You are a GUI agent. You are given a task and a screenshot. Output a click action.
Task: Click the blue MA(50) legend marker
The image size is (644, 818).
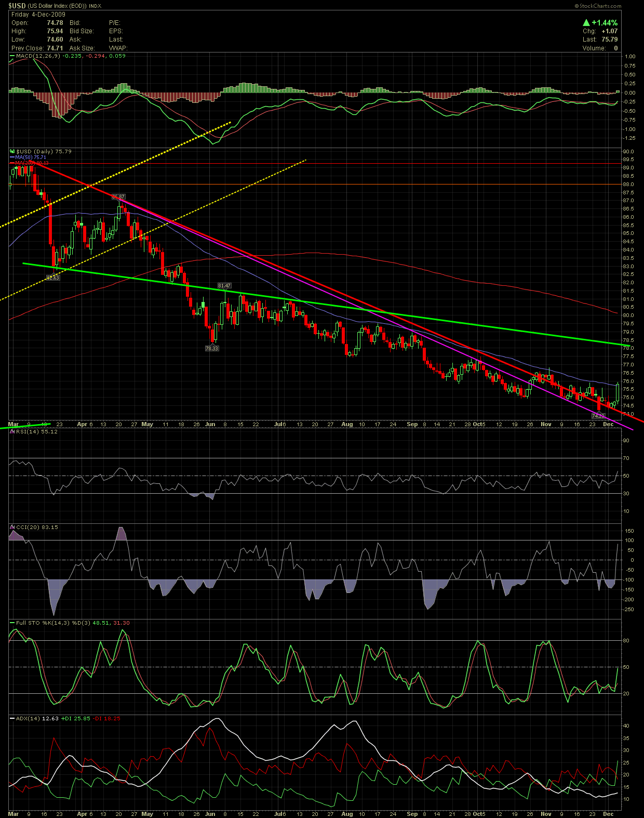point(12,157)
